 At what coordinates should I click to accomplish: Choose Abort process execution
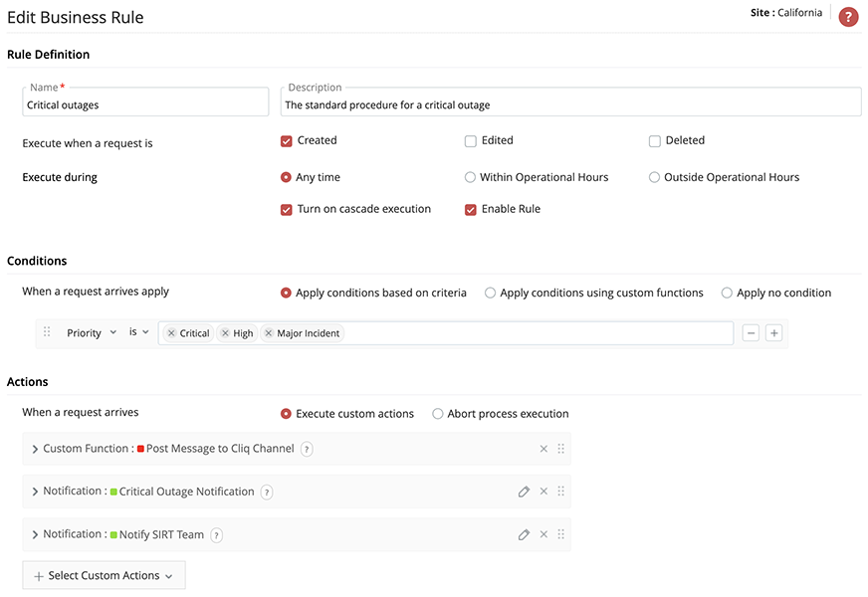[x=438, y=414]
